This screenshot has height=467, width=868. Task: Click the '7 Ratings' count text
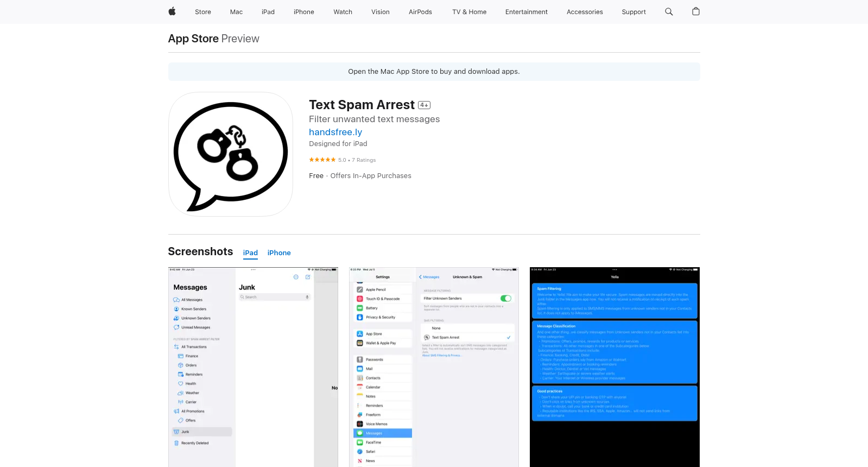coord(364,160)
